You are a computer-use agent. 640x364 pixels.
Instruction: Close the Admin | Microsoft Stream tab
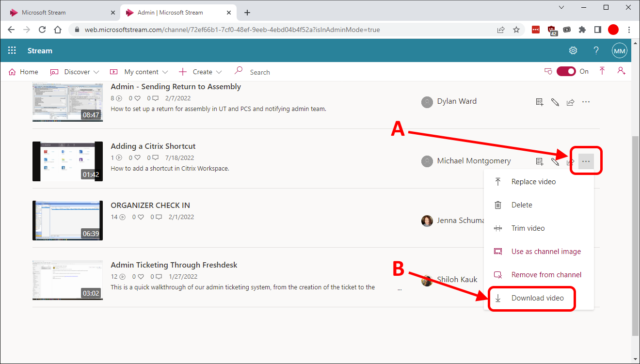[229, 13]
